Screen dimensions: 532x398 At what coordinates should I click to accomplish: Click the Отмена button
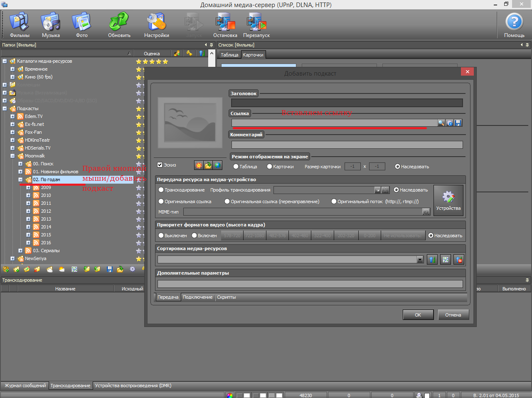click(453, 315)
